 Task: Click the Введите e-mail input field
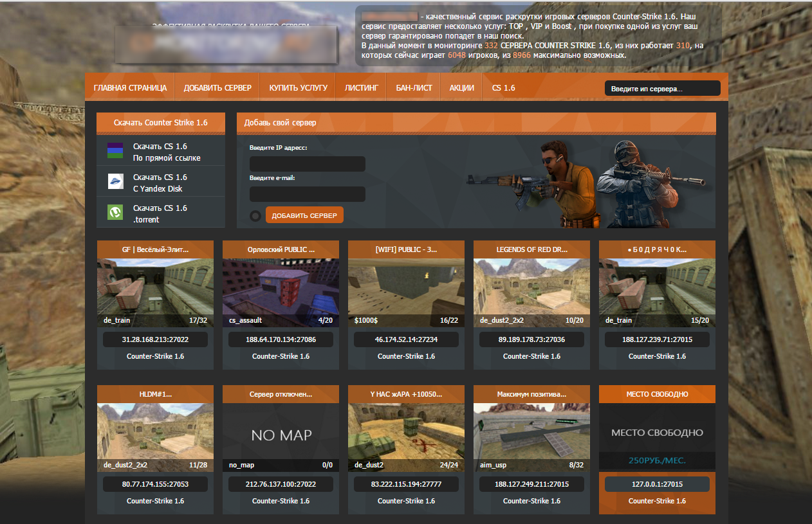308,194
